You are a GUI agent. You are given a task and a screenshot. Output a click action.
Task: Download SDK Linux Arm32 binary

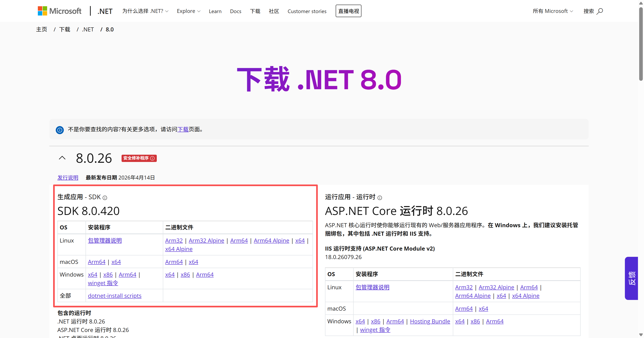pyautogui.click(x=174, y=241)
